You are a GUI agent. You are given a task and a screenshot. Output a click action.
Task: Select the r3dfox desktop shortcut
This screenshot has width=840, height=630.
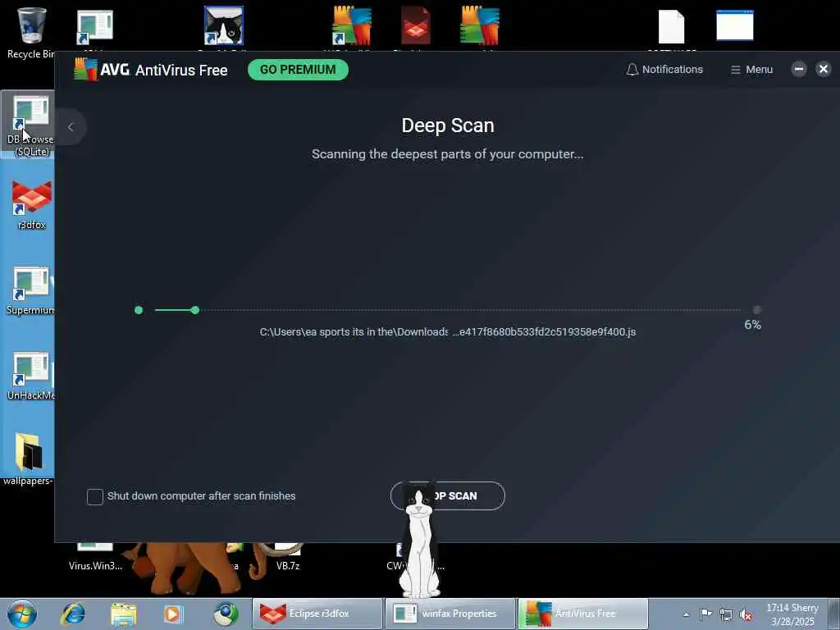[x=32, y=205]
